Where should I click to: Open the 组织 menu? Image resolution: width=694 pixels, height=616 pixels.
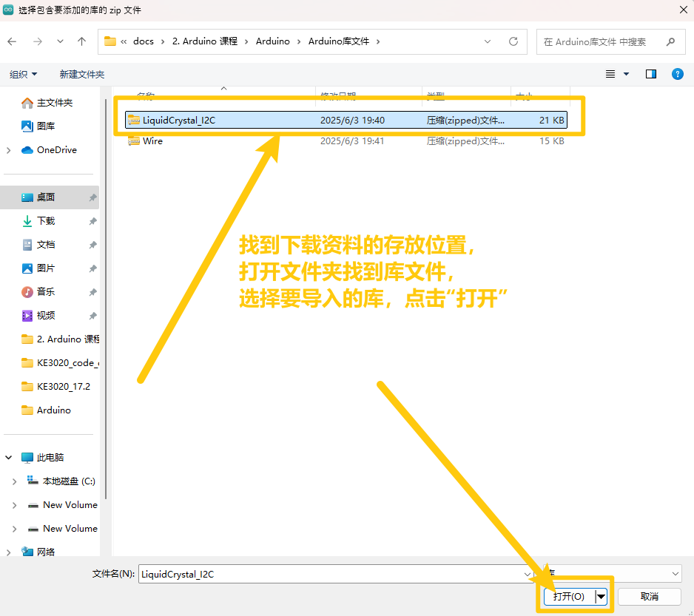[23, 75]
